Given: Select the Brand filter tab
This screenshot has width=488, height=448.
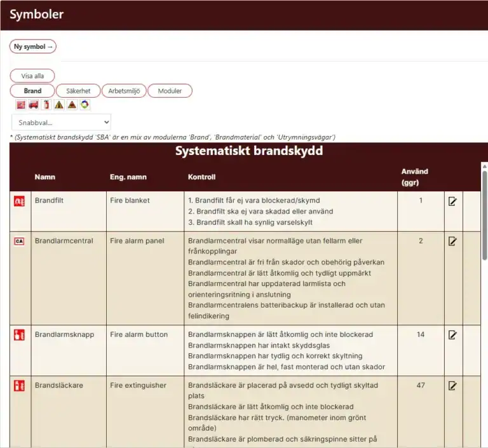Looking at the screenshot, I should coord(32,91).
